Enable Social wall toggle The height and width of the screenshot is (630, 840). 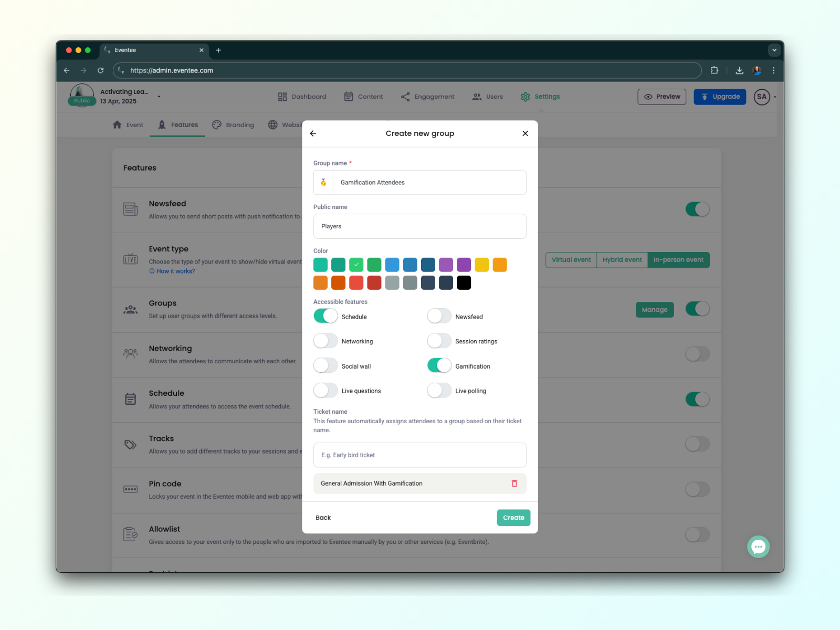tap(325, 365)
